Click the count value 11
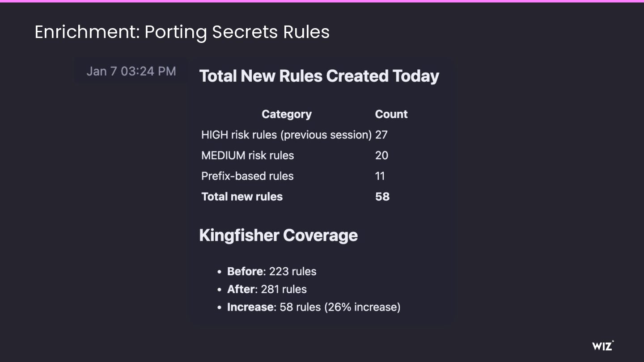Screen dimensions: 644x362 pyautogui.click(x=380, y=176)
